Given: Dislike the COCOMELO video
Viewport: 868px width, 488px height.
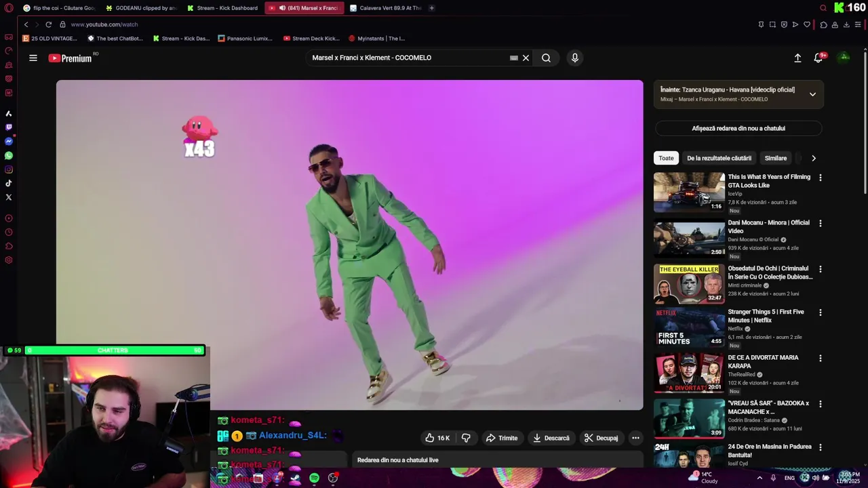Looking at the screenshot, I should point(466,438).
